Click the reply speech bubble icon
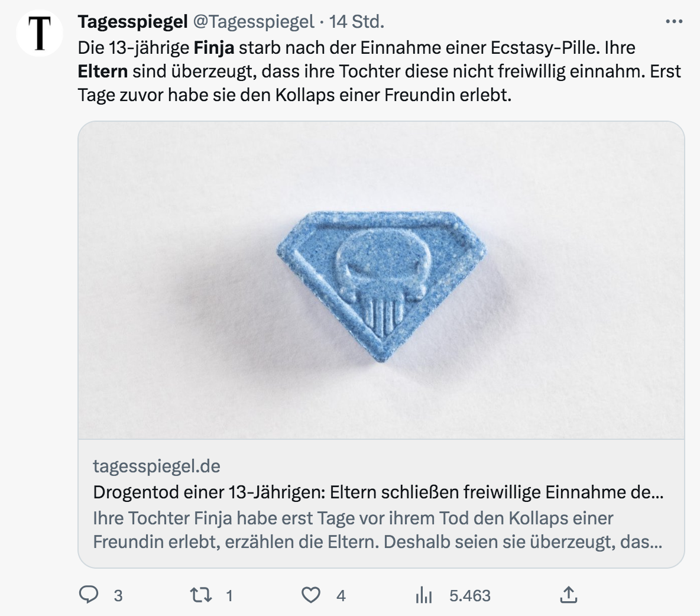 click(89, 595)
